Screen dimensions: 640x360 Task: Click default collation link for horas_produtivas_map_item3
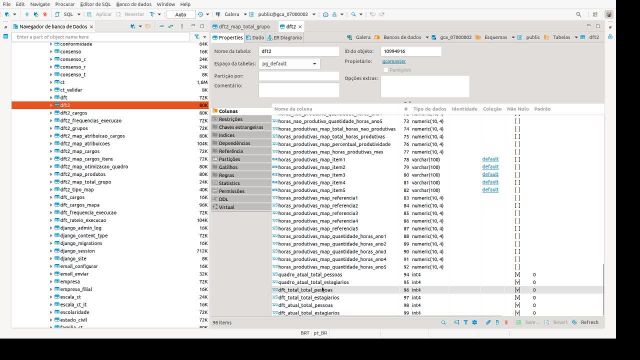490,175
